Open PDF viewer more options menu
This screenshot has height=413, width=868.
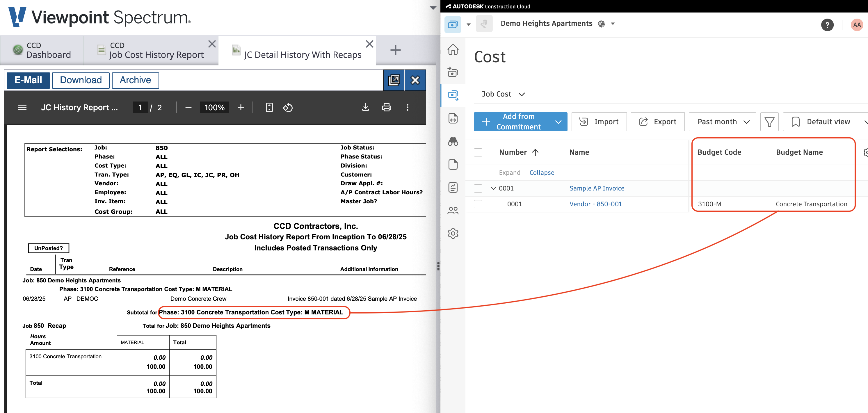pyautogui.click(x=407, y=107)
